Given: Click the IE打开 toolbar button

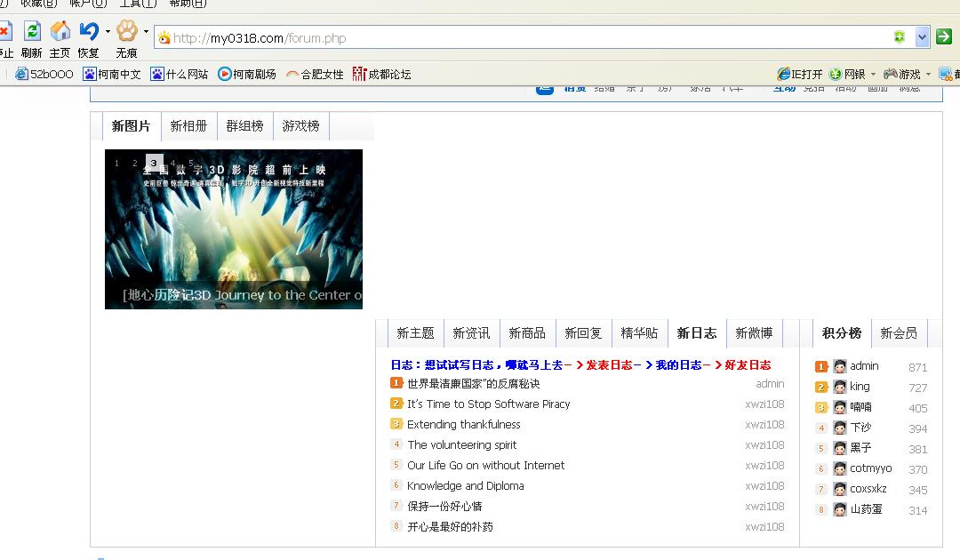Looking at the screenshot, I should [x=800, y=74].
